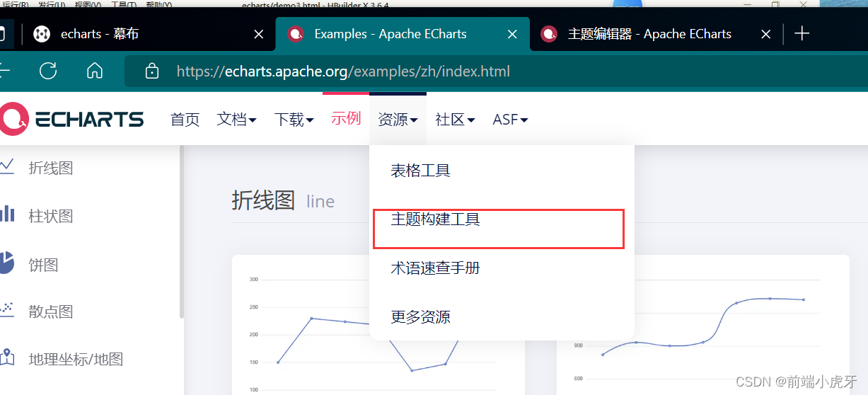Choose 术语速查手册 from the 资源 menu
Image resolution: width=868 pixels, height=395 pixels.
(502, 268)
